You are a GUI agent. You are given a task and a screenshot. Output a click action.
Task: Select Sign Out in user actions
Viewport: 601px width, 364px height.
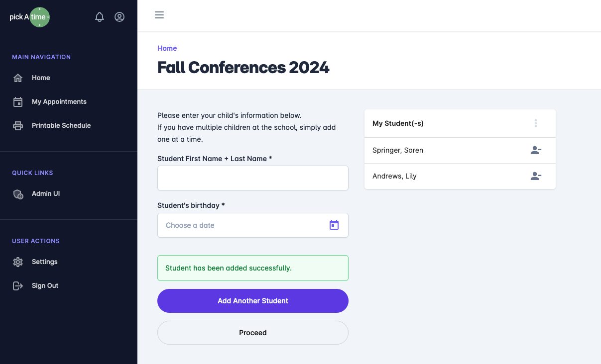(45, 286)
